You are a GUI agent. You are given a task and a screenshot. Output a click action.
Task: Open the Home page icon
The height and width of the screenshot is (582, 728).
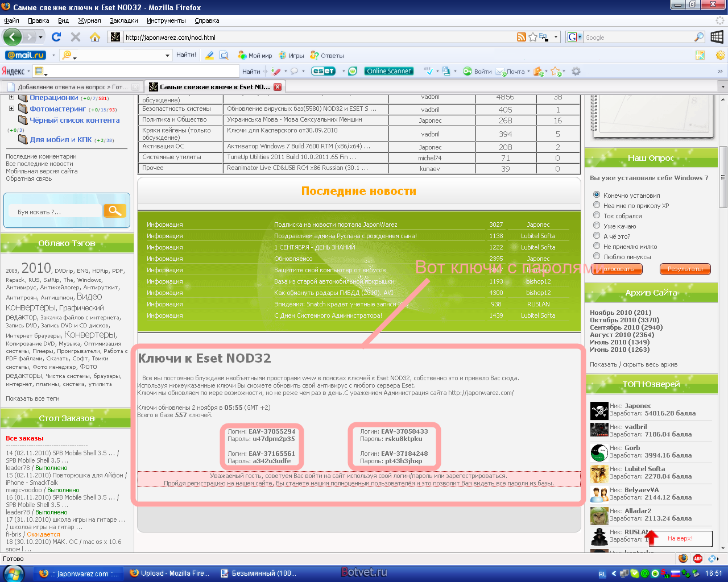[95, 37]
